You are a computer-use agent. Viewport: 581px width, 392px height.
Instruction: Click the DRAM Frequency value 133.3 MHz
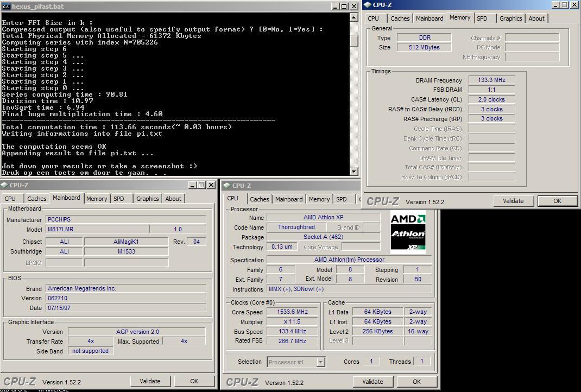pyautogui.click(x=492, y=80)
